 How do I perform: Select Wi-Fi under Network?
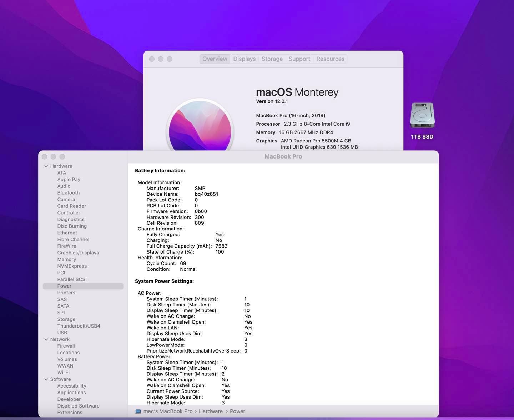[x=64, y=373]
